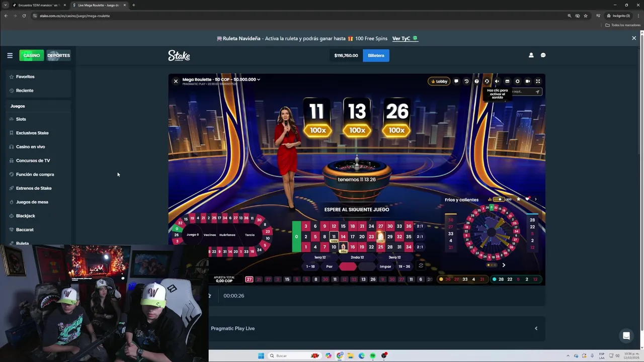Bet on green 0 on the table
Image resolution: width=644 pixels, height=362 pixels.
pos(296,236)
